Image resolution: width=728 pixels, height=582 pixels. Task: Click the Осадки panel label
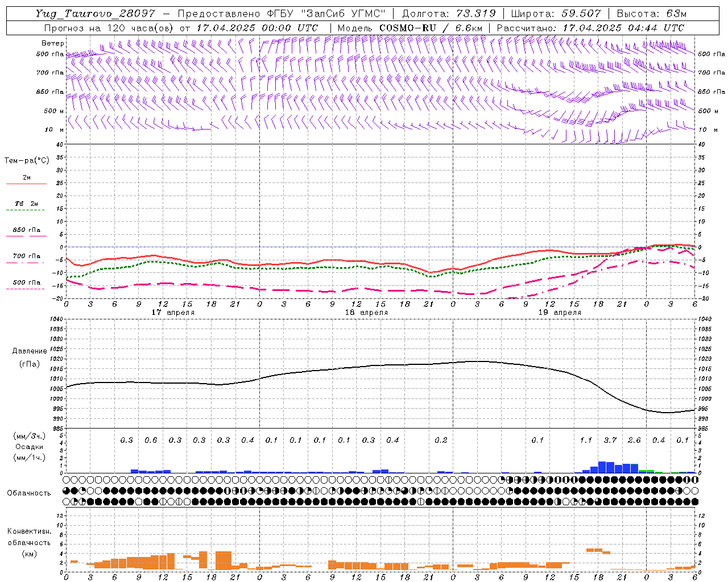click(29, 447)
